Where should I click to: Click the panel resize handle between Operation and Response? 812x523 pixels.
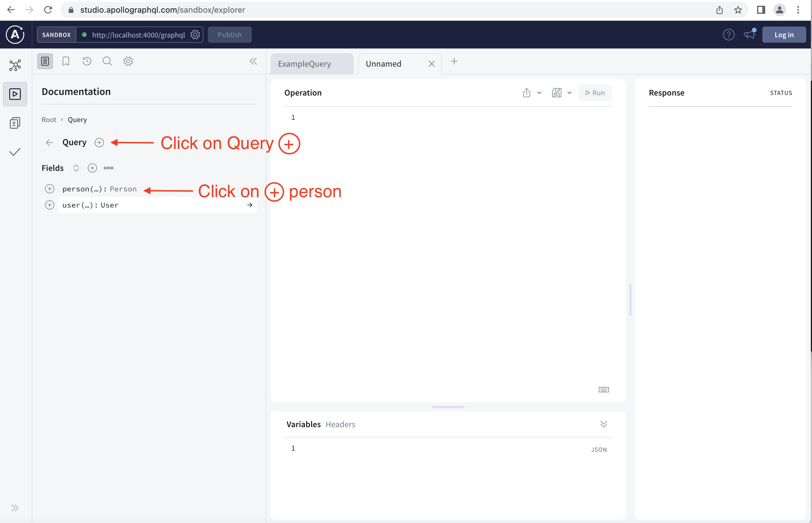(x=630, y=300)
